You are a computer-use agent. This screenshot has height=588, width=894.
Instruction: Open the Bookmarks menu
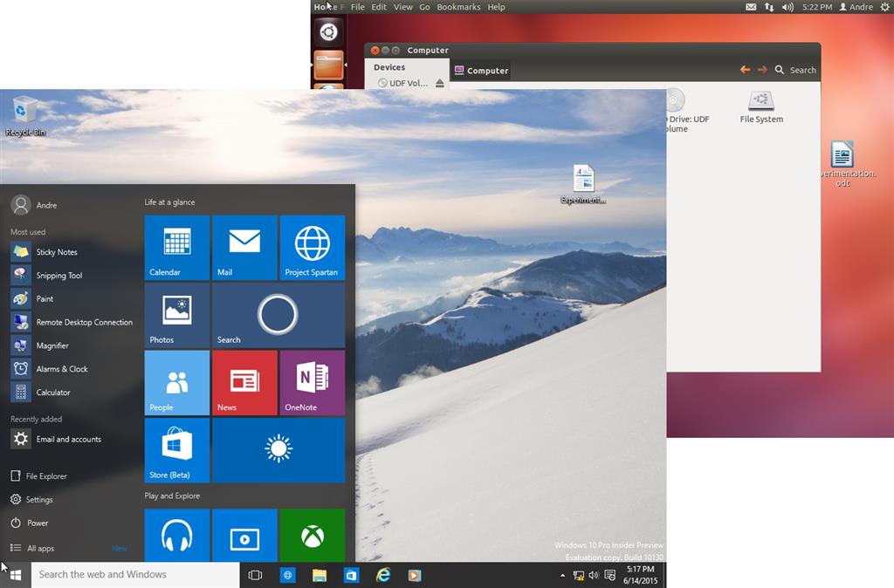coord(458,7)
